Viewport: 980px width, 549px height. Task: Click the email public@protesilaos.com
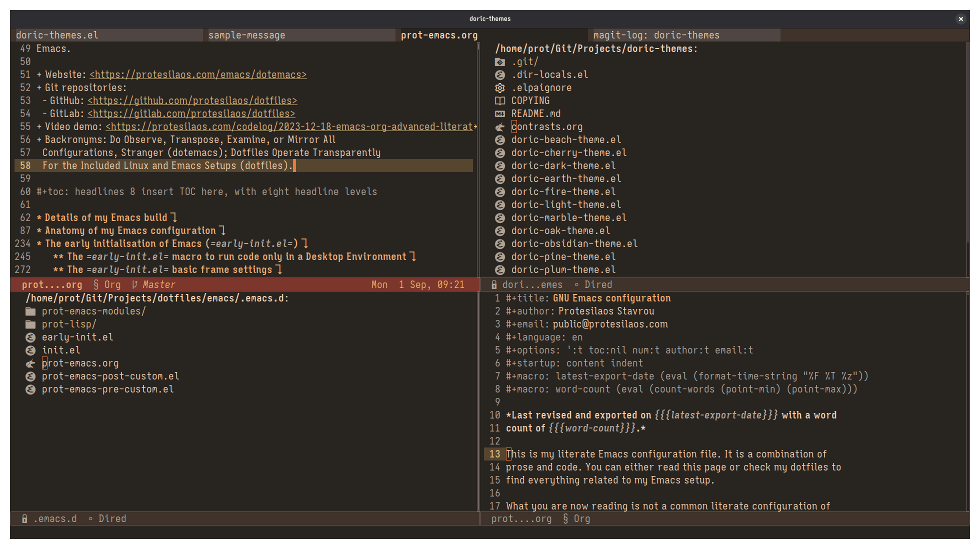click(610, 324)
